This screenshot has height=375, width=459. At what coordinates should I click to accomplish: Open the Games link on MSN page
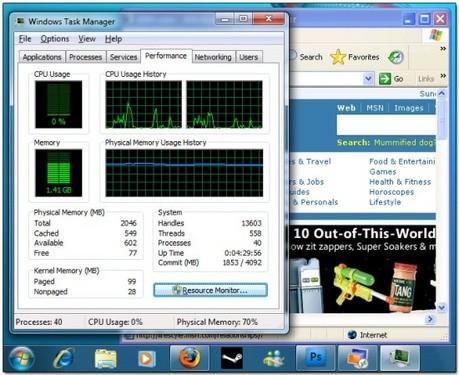(383, 172)
